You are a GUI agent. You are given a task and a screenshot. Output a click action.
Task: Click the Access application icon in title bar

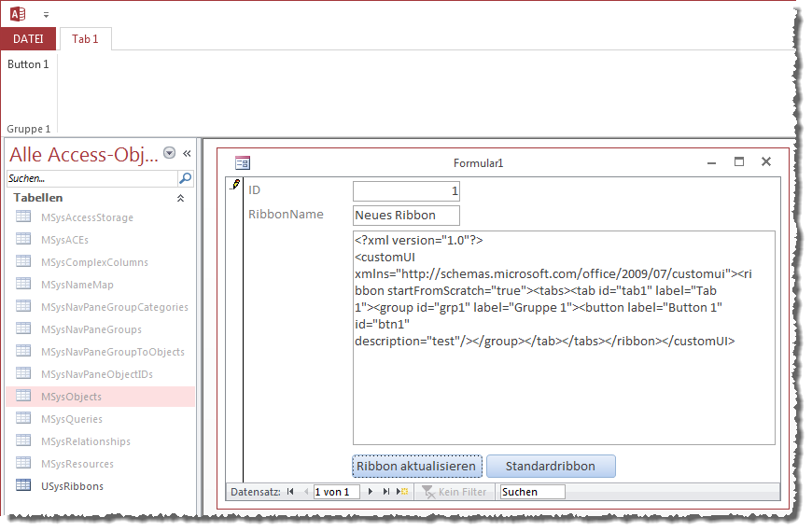18,14
